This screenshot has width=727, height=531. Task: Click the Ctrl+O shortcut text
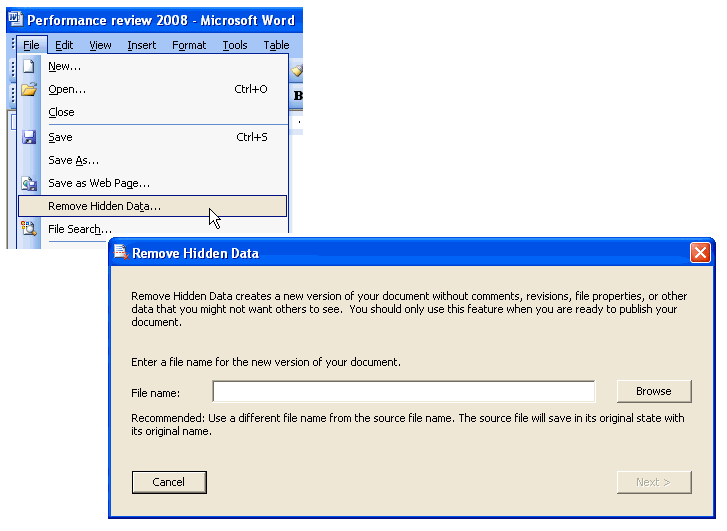251,89
